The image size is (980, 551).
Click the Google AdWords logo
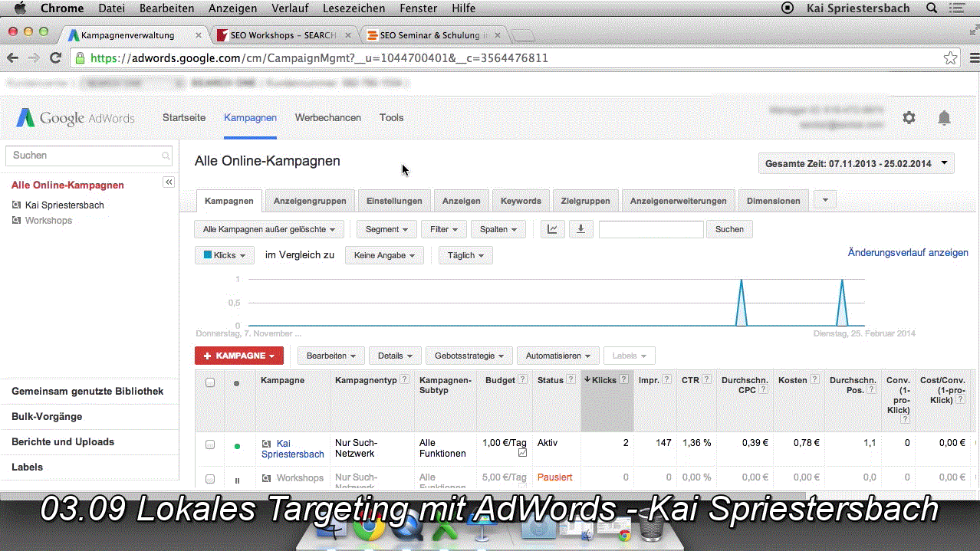[76, 118]
